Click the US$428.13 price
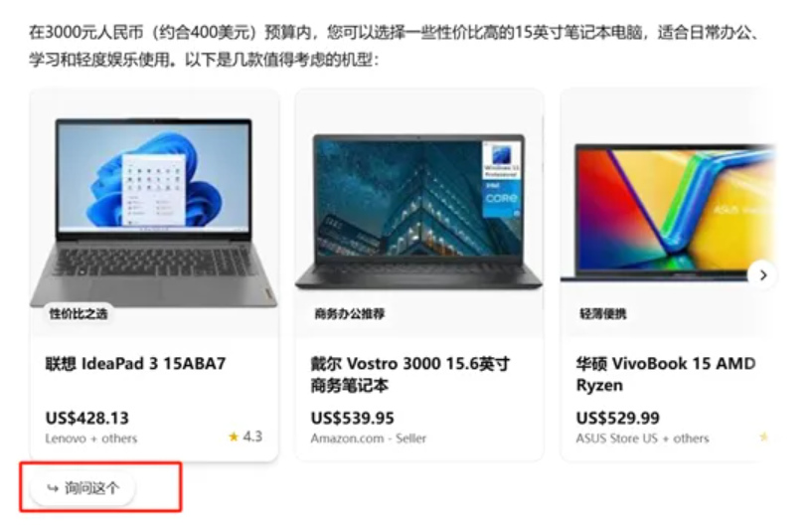The height and width of the screenshot is (532, 812). click(87, 418)
